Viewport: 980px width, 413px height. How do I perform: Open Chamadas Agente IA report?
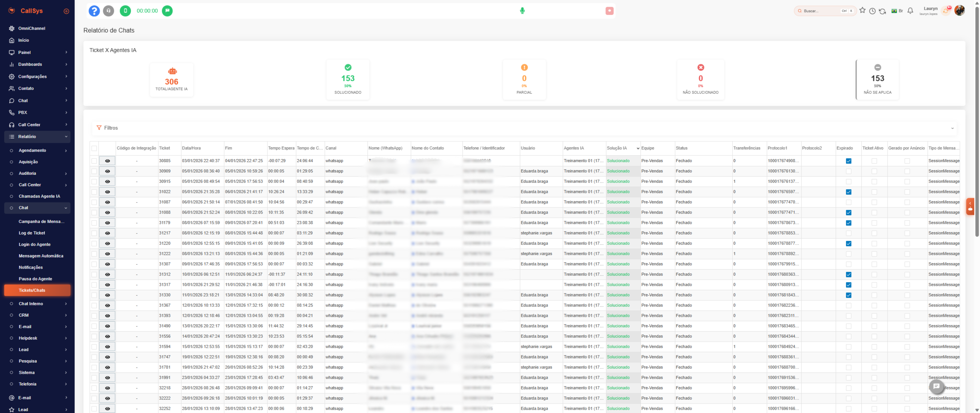point(40,196)
